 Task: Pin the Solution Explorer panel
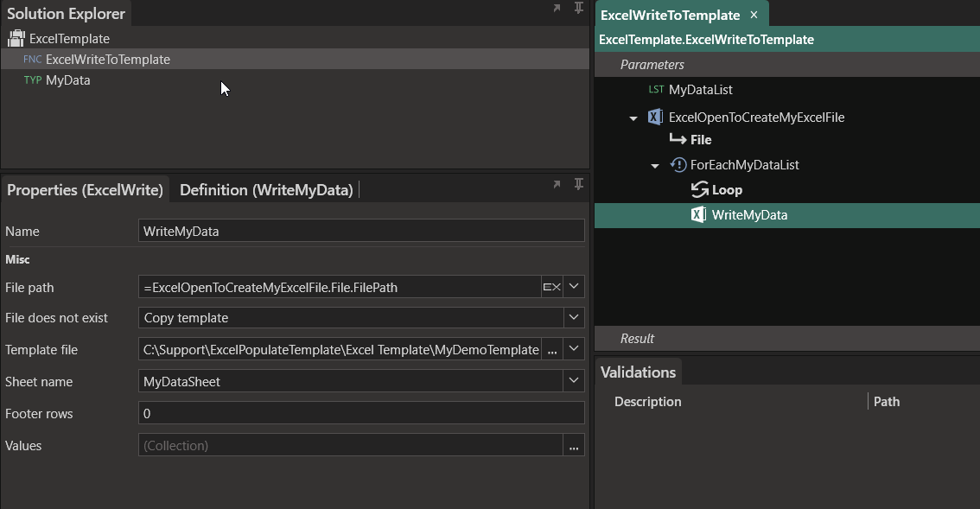(x=578, y=9)
